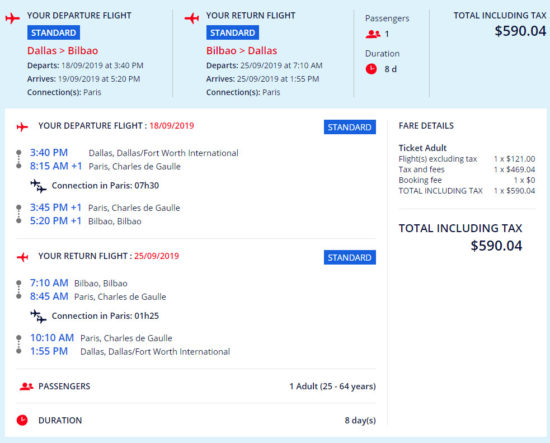
Task: Click the red plane icon beside top departure flight
Action: [x=13, y=18]
